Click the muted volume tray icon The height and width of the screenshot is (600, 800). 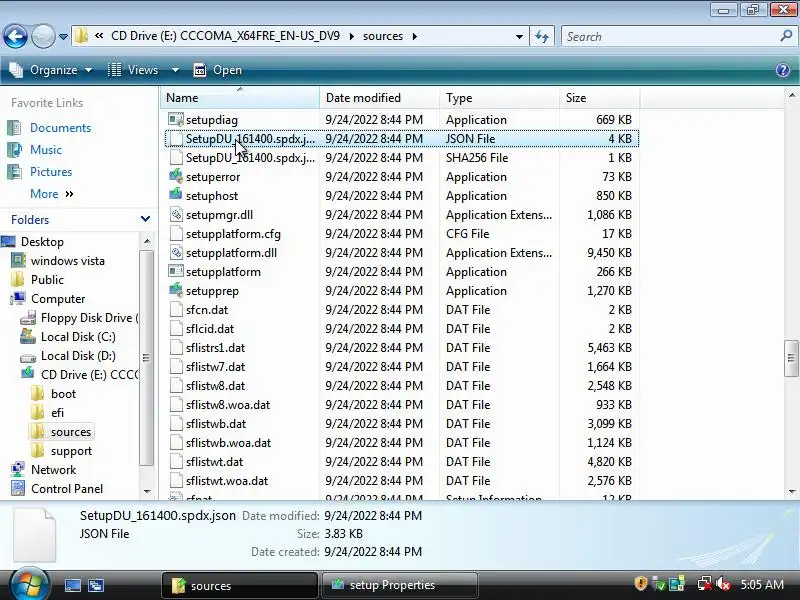pos(723,584)
